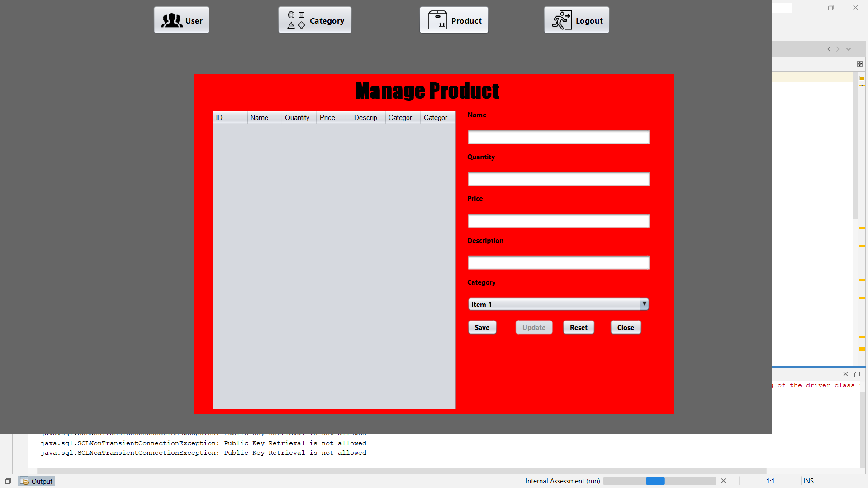The width and height of the screenshot is (868, 488).
Task: Click the Logout door icon
Action: (561, 20)
